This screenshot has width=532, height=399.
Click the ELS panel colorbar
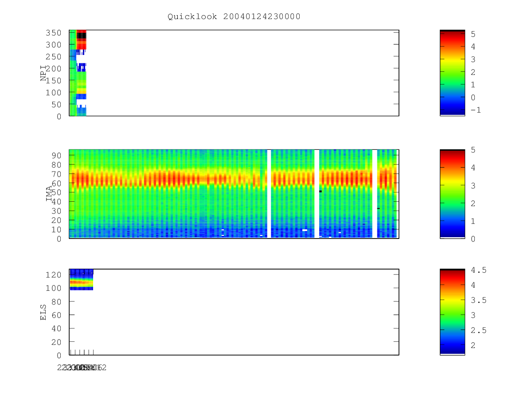click(452, 312)
